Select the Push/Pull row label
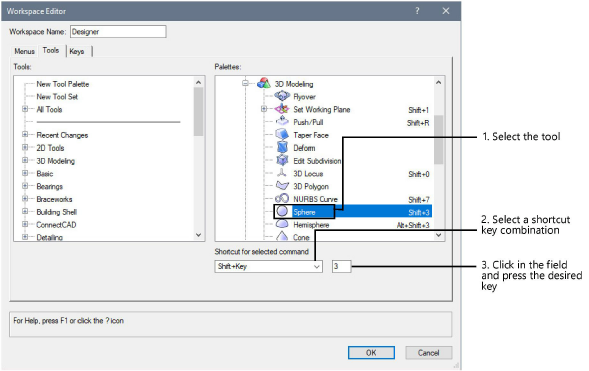Screen dimensions: 589x371 308,122
